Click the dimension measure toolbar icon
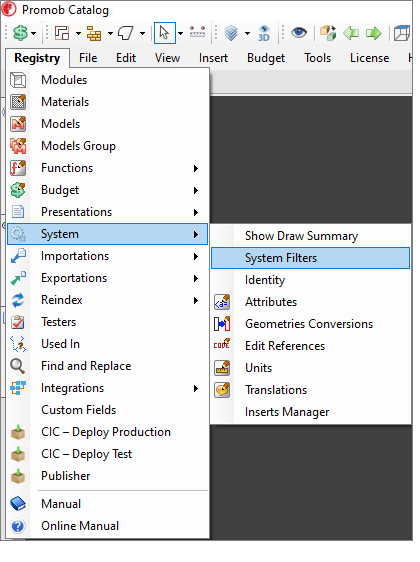Screen dimensions: 420x562 tap(197, 33)
